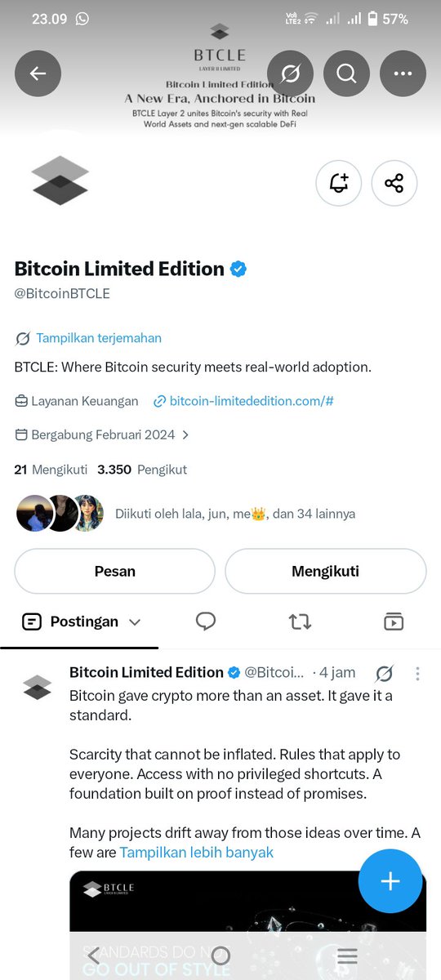
Task: Open the bitcoin-limitededition.com link
Action: [252, 401]
